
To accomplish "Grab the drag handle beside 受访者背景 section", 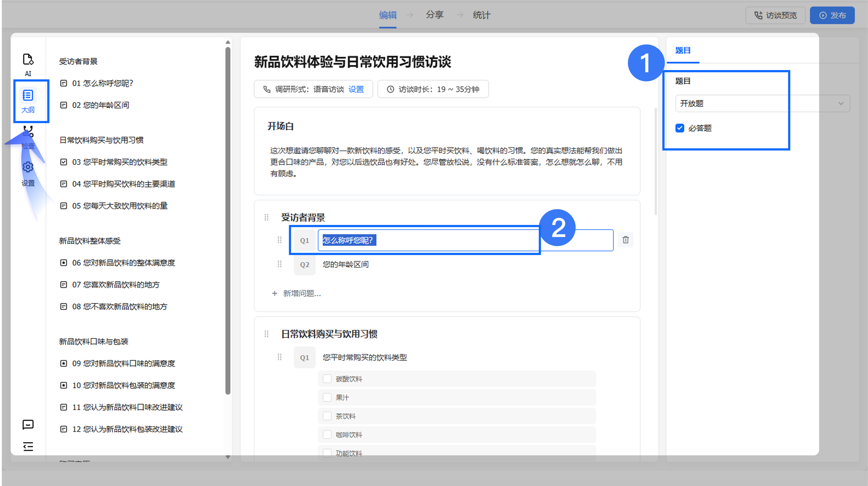I will [x=267, y=218].
